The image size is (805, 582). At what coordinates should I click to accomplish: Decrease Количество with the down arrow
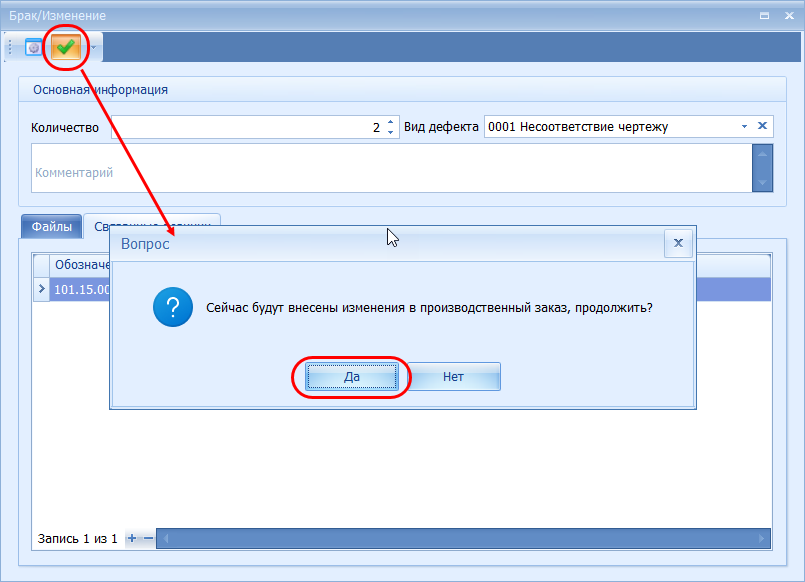tap(390, 133)
